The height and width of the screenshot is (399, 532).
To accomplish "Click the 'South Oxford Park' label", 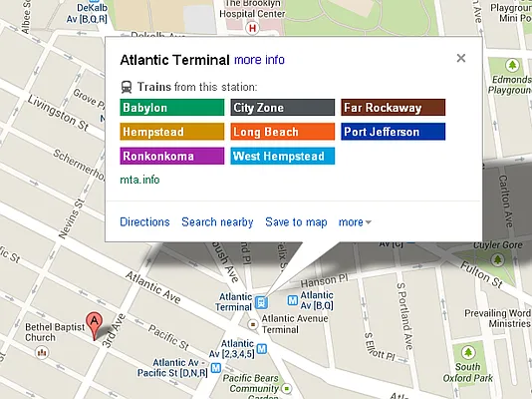I will (468, 372).
